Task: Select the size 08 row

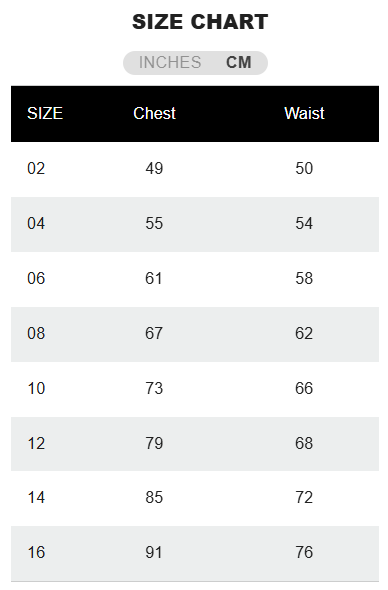Action: (x=195, y=334)
